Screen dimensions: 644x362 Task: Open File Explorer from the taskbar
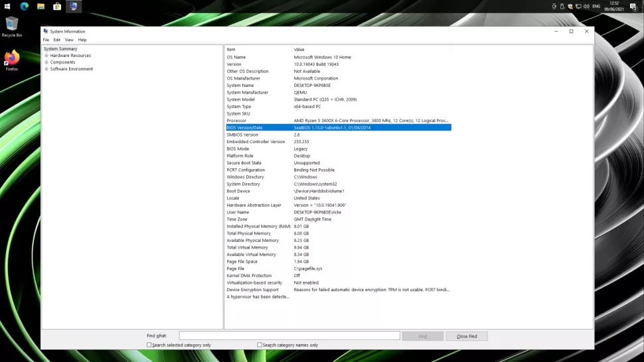(40, 7)
